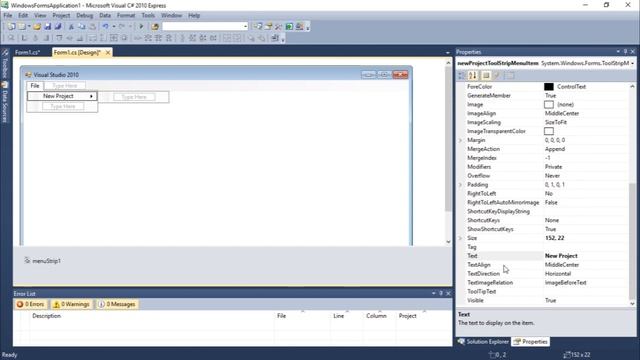Switch Properties grid to Alphabetical view
The width and height of the screenshot is (640, 360).
tap(473, 76)
